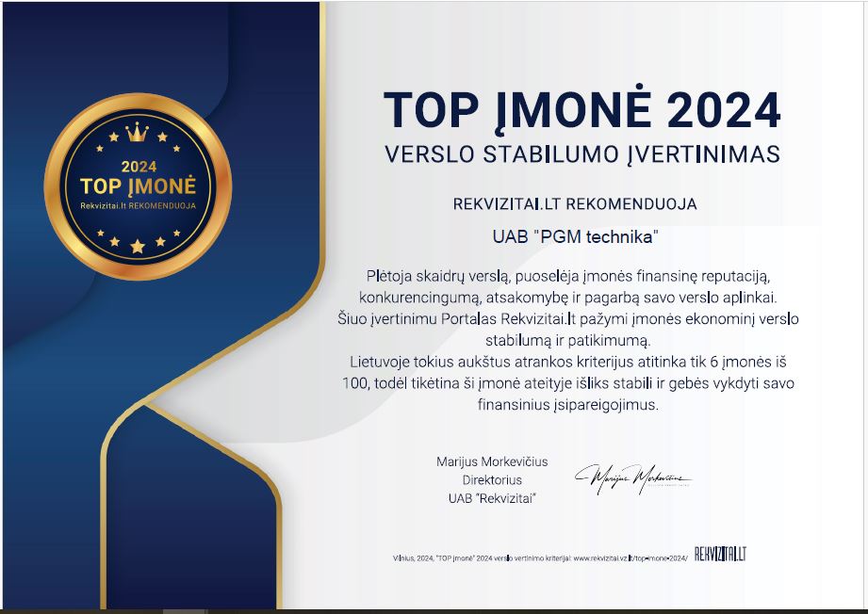
Task: Click the "2024" year inside the badge
Action: coord(138,167)
